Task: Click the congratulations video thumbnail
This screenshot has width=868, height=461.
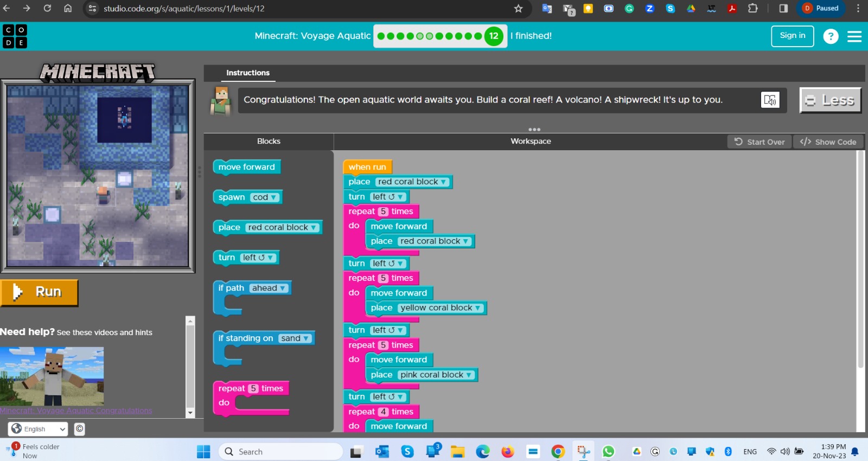Action: pos(52,376)
